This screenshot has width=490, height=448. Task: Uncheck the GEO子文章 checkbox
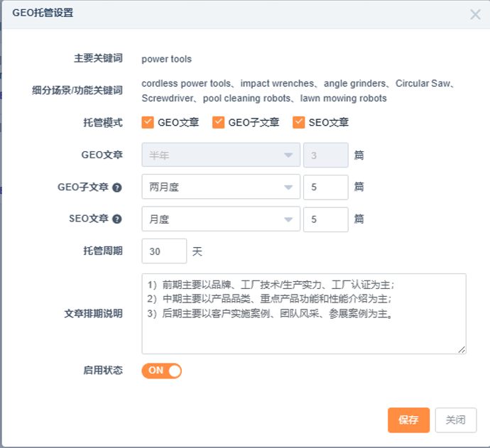218,122
